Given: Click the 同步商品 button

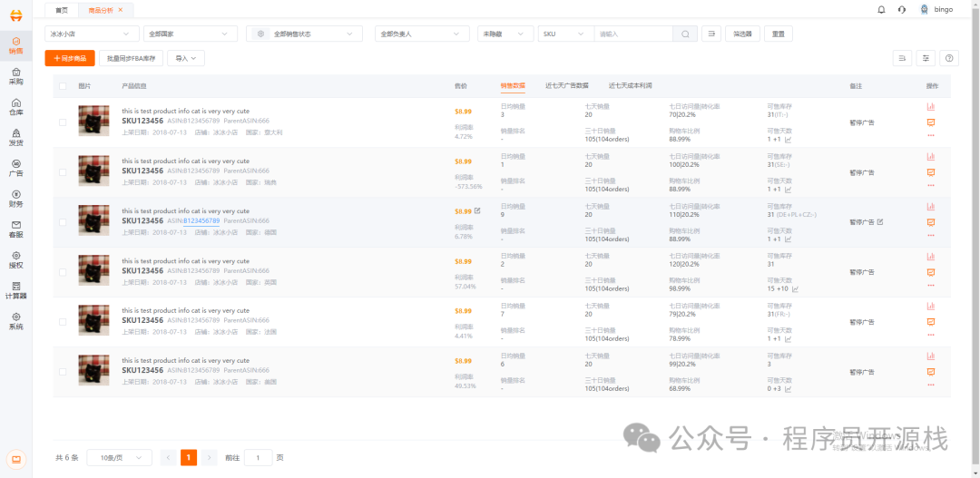Looking at the screenshot, I should 70,58.
